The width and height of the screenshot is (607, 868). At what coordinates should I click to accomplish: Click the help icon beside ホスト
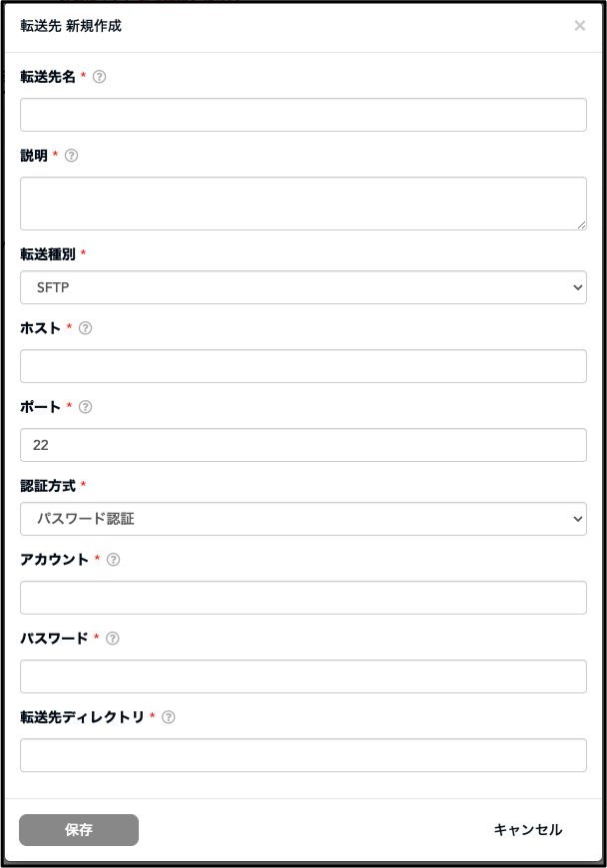click(x=85, y=328)
